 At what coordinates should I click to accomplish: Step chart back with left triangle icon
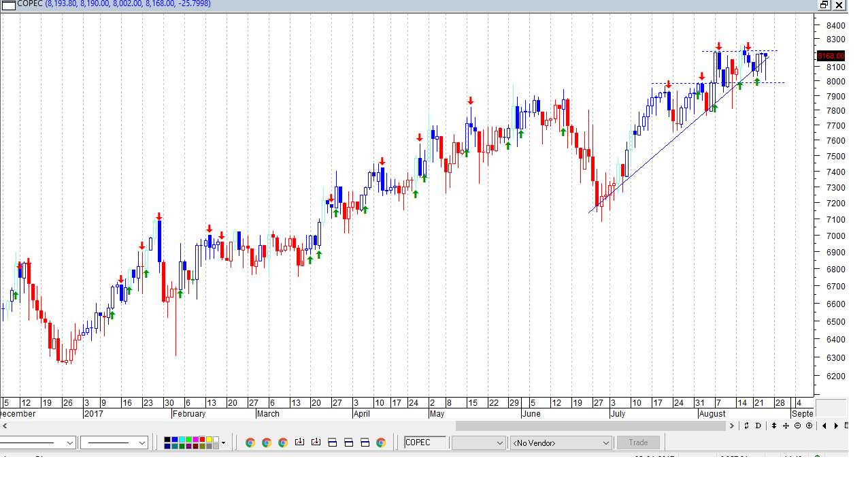tap(824, 426)
